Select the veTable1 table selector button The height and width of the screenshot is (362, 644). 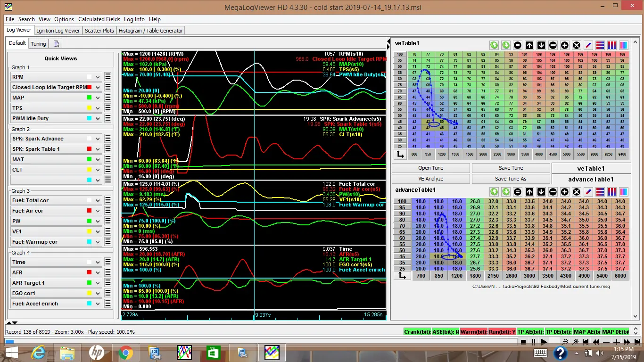pos(591,168)
